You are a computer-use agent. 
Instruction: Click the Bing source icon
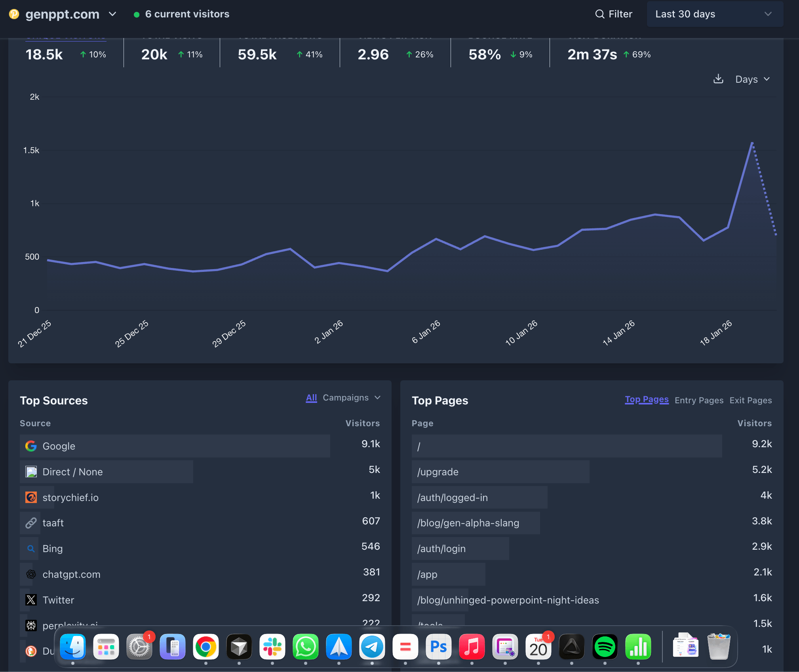click(x=31, y=549)
